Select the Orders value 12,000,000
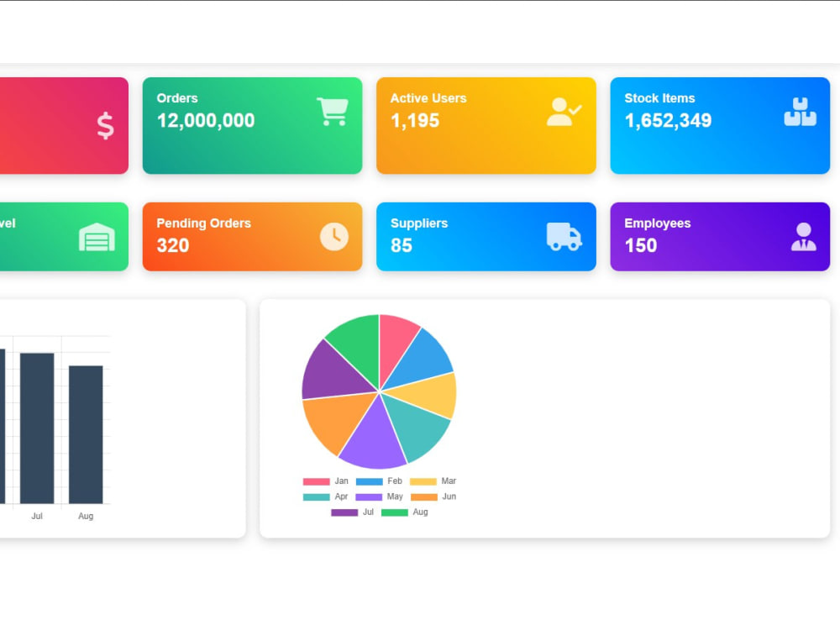840x630 pixels. click(206, 120)
